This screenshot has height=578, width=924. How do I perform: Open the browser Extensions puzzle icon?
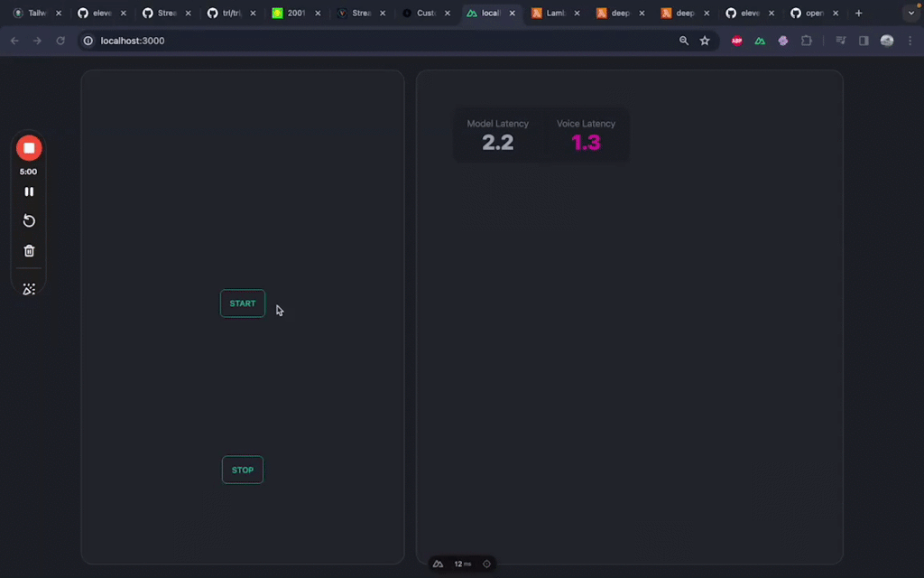tap(807, 41)
